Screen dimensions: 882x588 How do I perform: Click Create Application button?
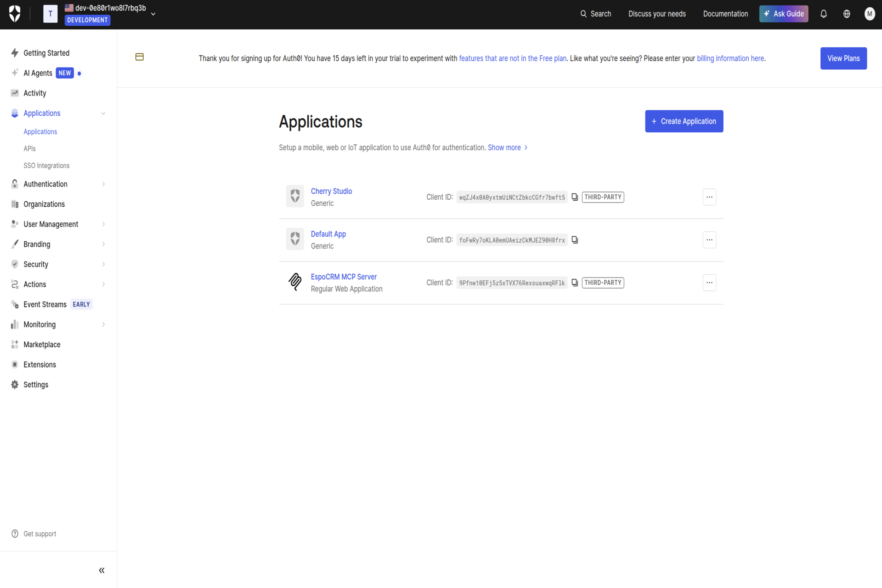pos(684,121)
